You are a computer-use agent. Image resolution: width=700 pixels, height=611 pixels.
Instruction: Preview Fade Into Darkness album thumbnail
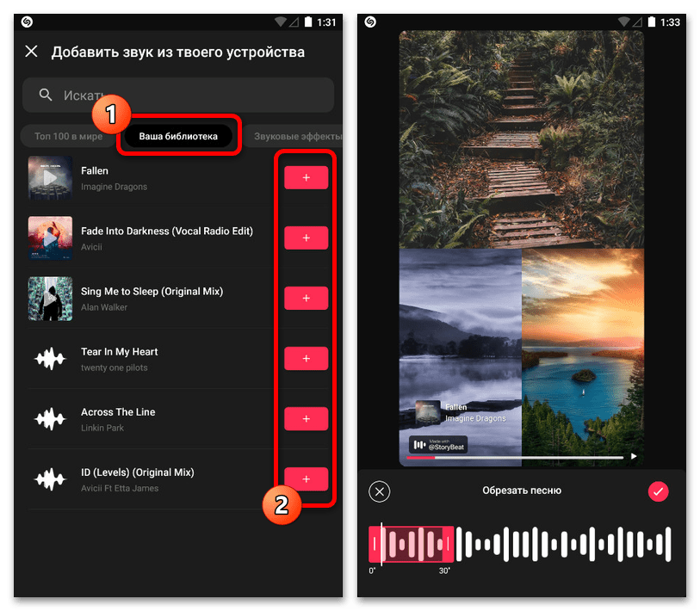50,238
